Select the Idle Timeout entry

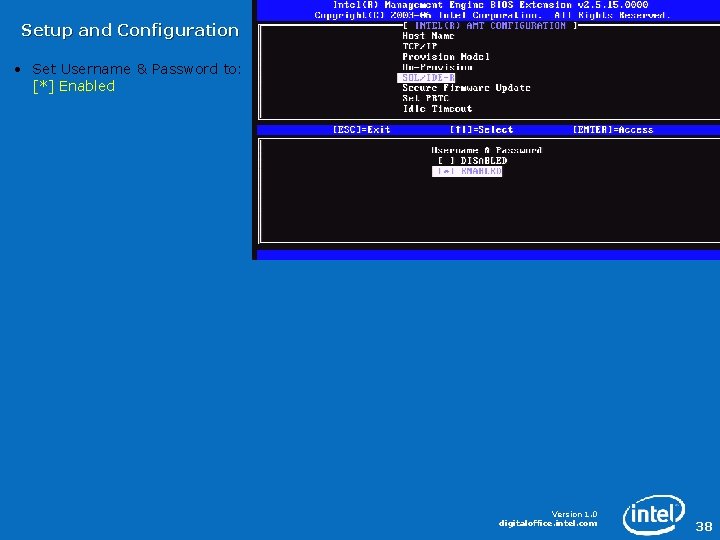pyautogui.click(x=437, y=109)
